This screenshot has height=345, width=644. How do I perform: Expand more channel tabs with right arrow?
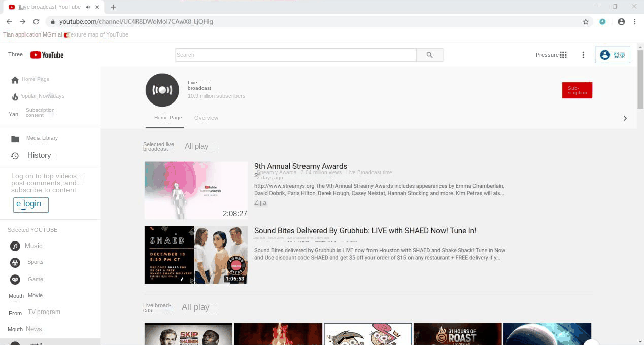click(x=625, y=118)
